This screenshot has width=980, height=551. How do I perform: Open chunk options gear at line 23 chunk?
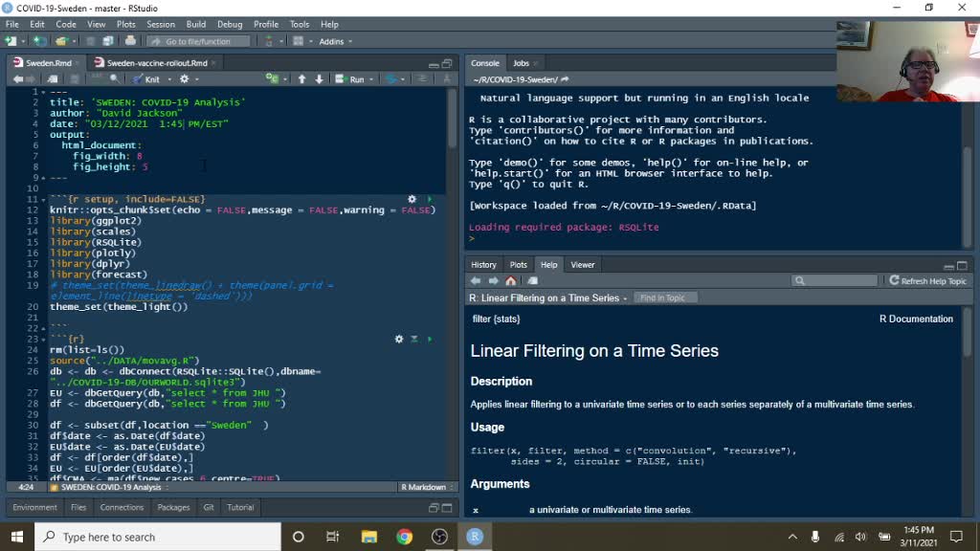pos(399,340)
